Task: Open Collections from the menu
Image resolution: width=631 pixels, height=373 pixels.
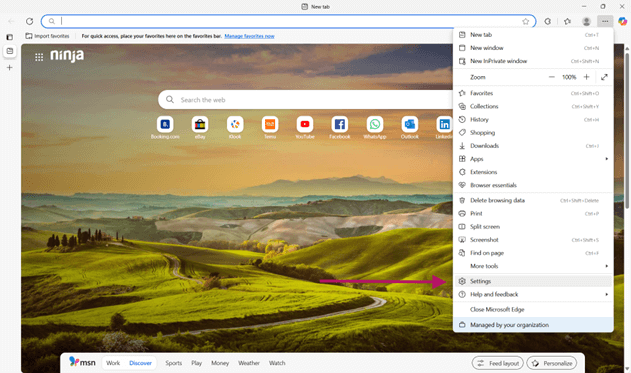Action: pyautogui.click(x=533, y=107)
